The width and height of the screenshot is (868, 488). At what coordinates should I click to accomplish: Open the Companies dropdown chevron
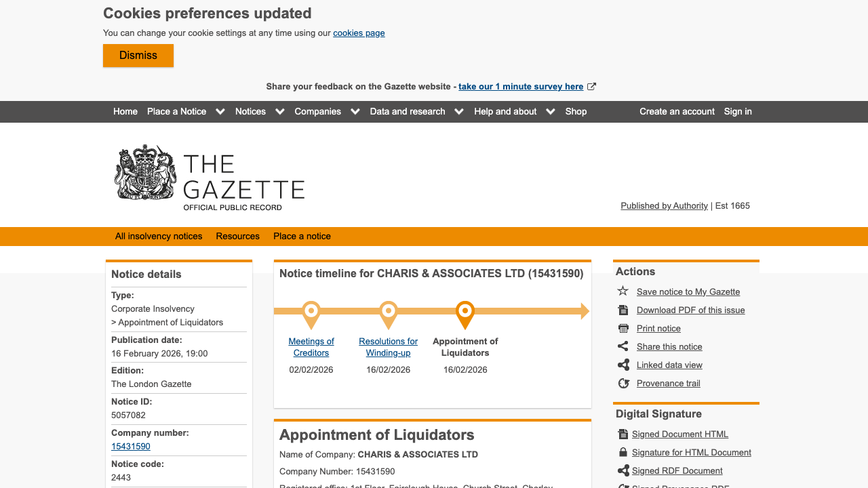pos(355,112)
